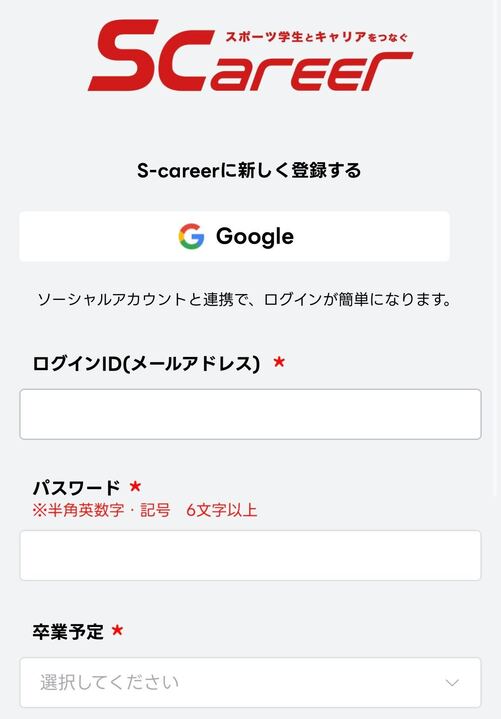501x719 pixels.
Task: Focus the ログインID email input field
Action: pos(250,414)
